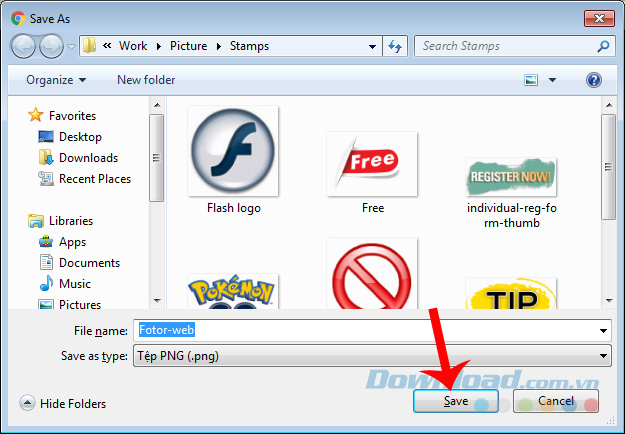Select the Stamps breadcrumb segment

(x=249, y=46)
